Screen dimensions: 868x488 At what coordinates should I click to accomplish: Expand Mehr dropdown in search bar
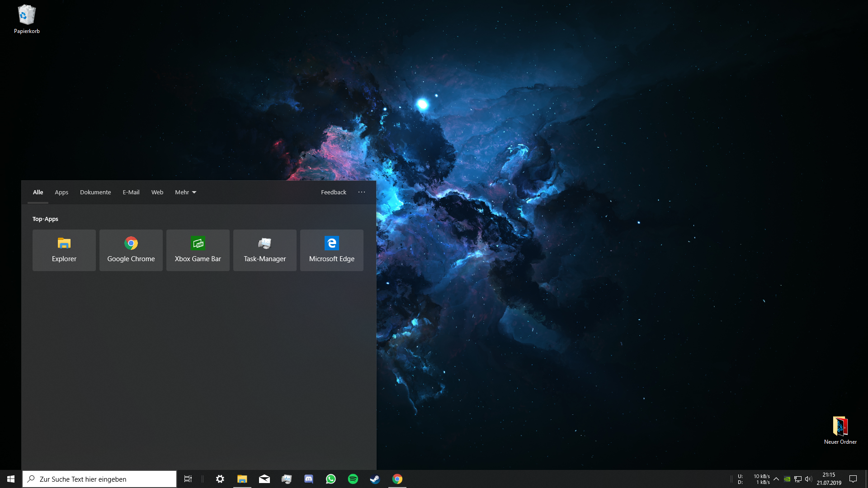pos(185,192)
